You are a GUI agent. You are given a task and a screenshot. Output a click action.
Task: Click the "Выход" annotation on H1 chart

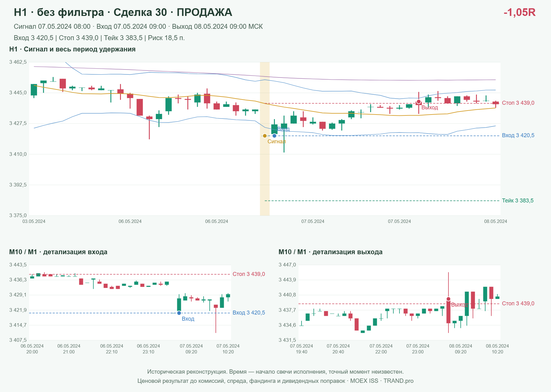coord(430,107)
